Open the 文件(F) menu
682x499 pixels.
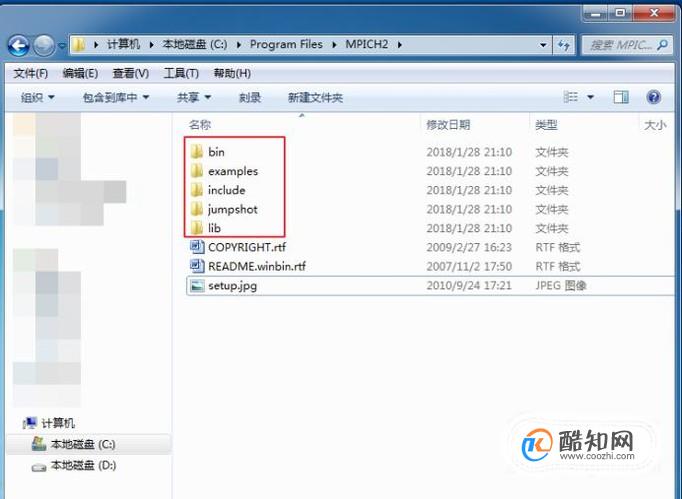coord(30,73)
